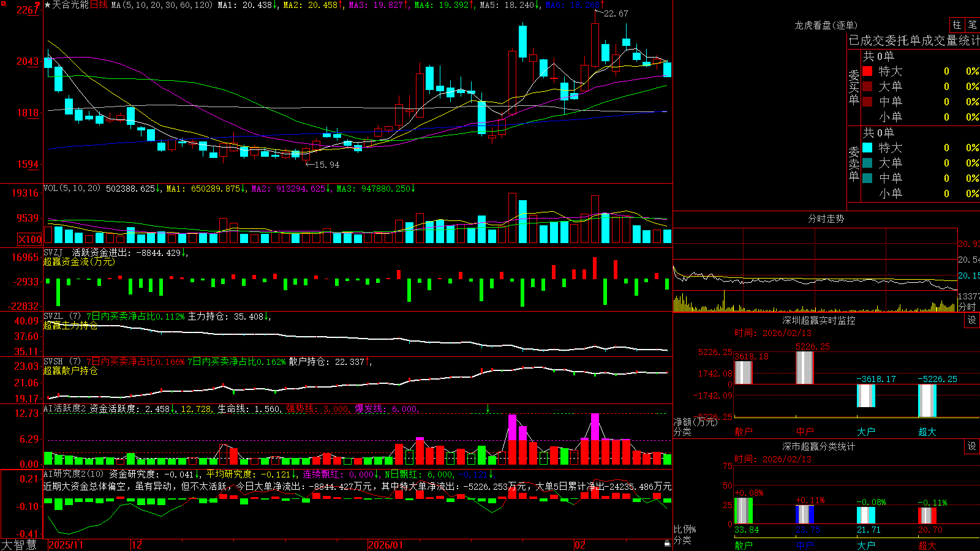Click the green down arrow in AI活跃度2 panel
The image size is (980, 551).
[488, 408]
